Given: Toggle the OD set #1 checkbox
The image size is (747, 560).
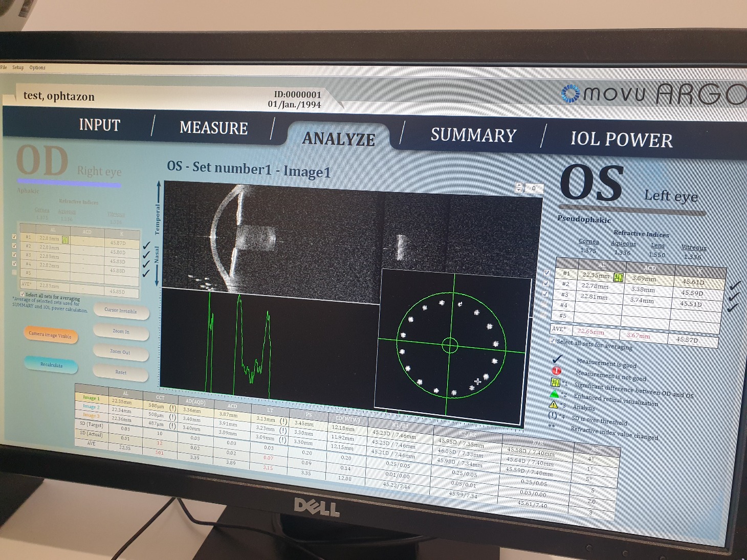Looking at the screenshot, I should [x=14, y=237].
